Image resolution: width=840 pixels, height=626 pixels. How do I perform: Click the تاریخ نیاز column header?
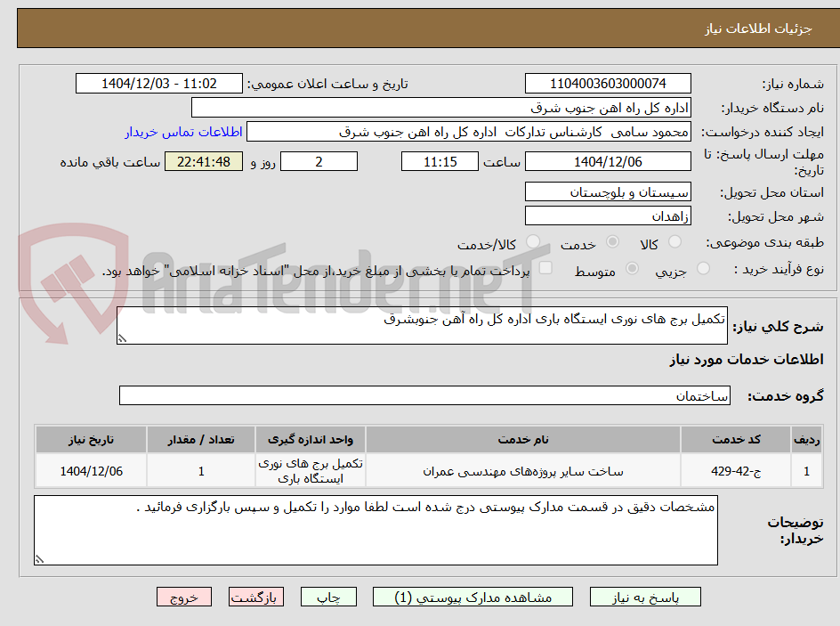[91, 440]
